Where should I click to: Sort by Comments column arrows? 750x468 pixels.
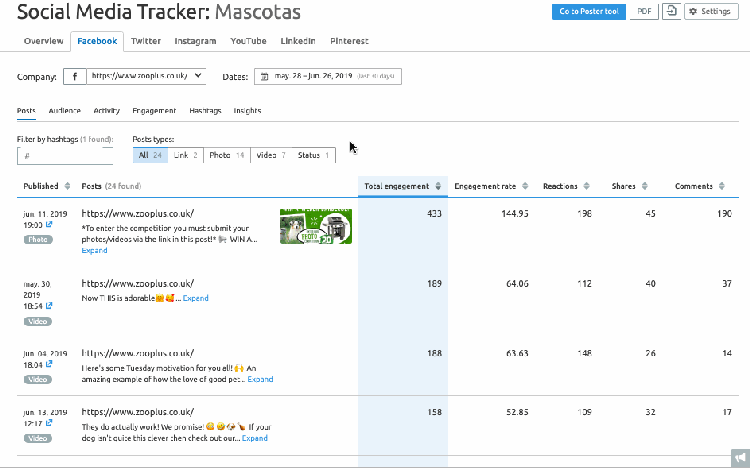(722, 186)
